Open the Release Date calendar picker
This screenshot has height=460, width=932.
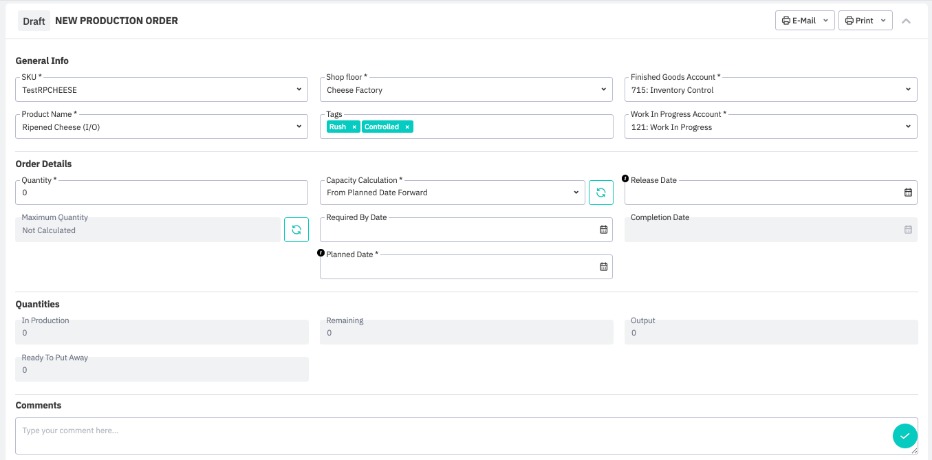click(908, 193)
